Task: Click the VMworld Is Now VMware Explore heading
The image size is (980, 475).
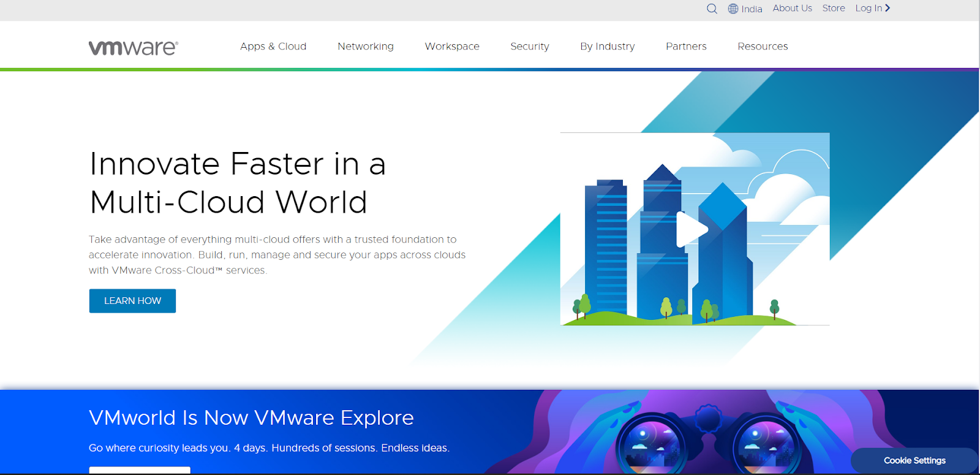Action: coord(251,418)
